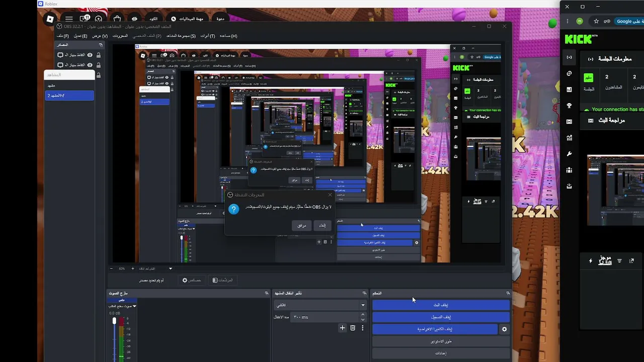Open Kick sidebar link icon

pos(569,73)
